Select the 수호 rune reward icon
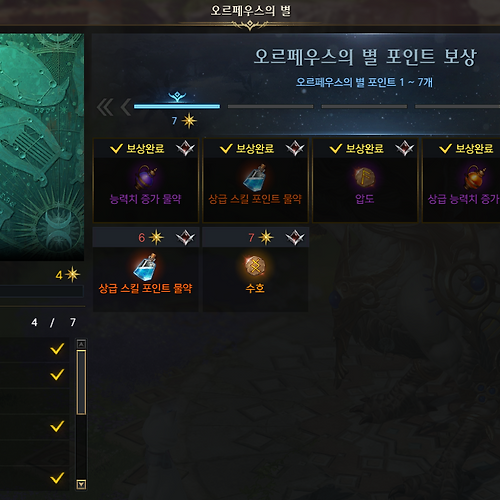 tap(255, 266)
